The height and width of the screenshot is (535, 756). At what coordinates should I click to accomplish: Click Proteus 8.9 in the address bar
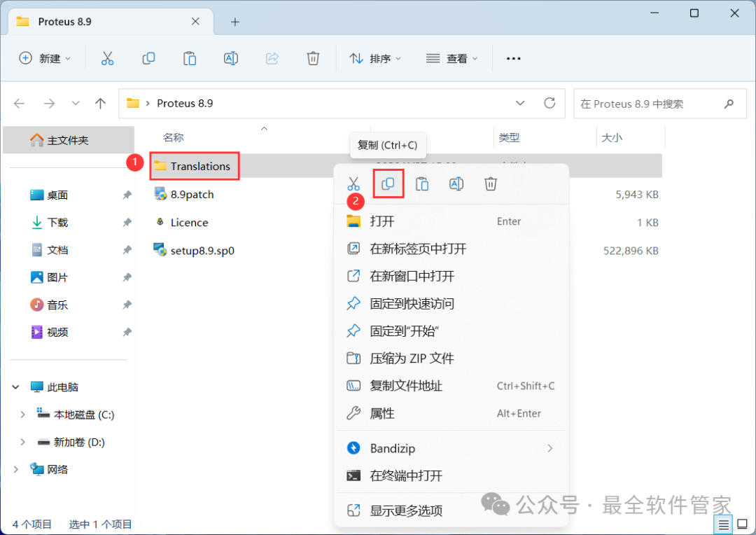(185, 103)
